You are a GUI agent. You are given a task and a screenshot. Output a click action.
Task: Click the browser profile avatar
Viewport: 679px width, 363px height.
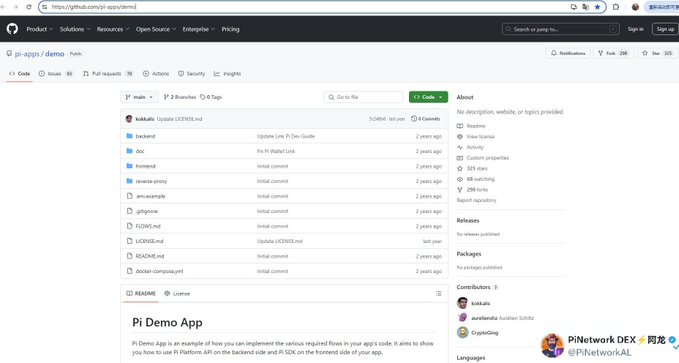click(x=635, y=7)
